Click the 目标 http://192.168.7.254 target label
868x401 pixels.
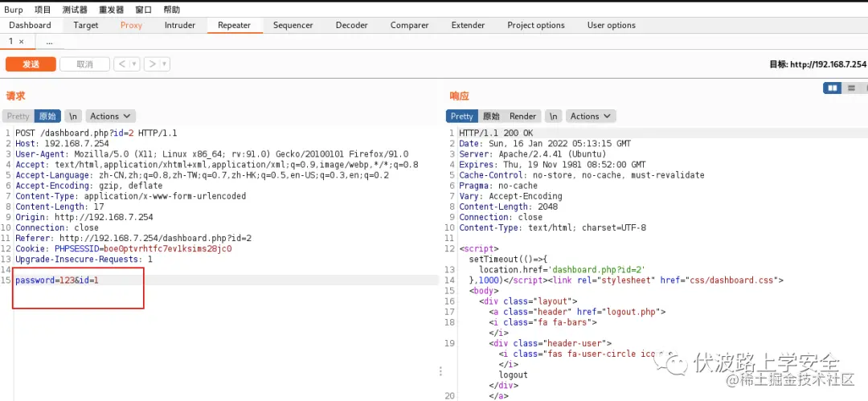818,64
